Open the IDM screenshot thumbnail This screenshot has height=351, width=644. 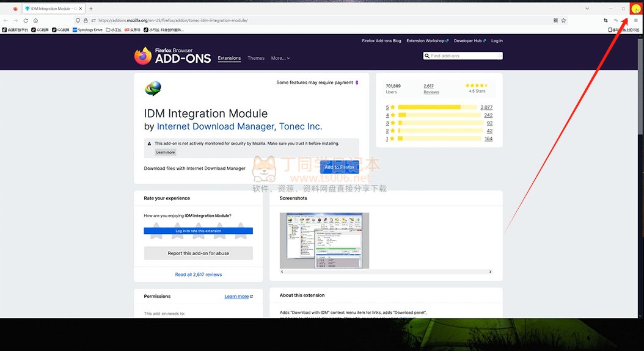(324, 241)
